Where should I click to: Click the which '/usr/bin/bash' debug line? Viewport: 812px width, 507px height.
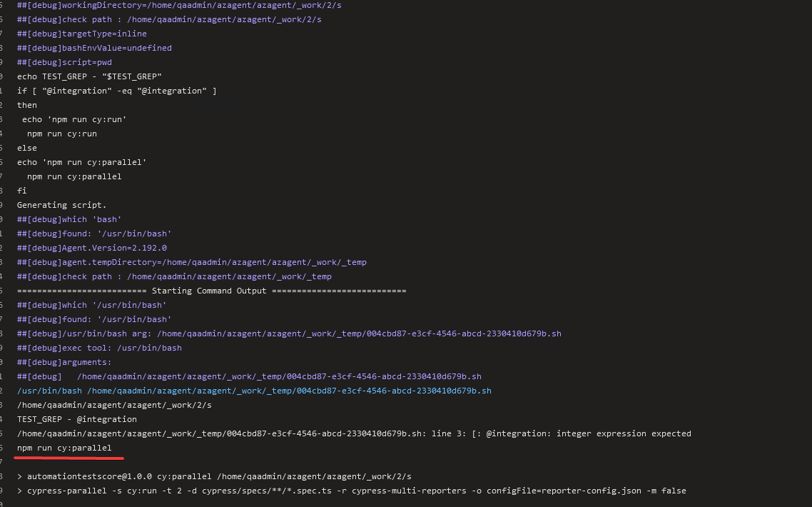pyautogui.click(x=91, y=306)
